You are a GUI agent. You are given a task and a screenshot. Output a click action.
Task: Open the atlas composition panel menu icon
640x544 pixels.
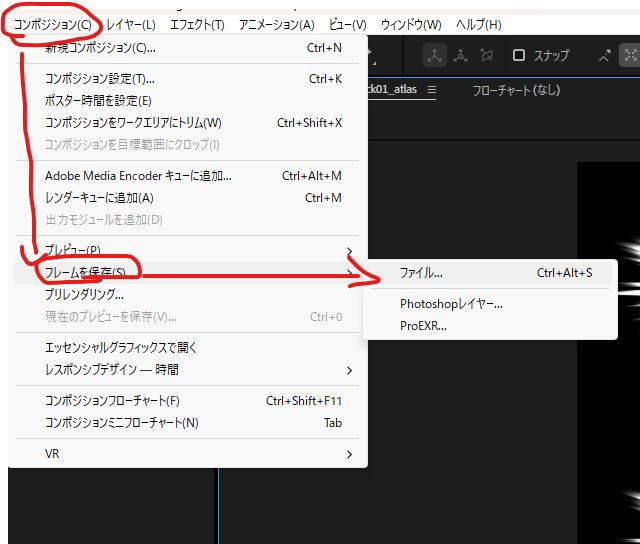pos(432,90)
